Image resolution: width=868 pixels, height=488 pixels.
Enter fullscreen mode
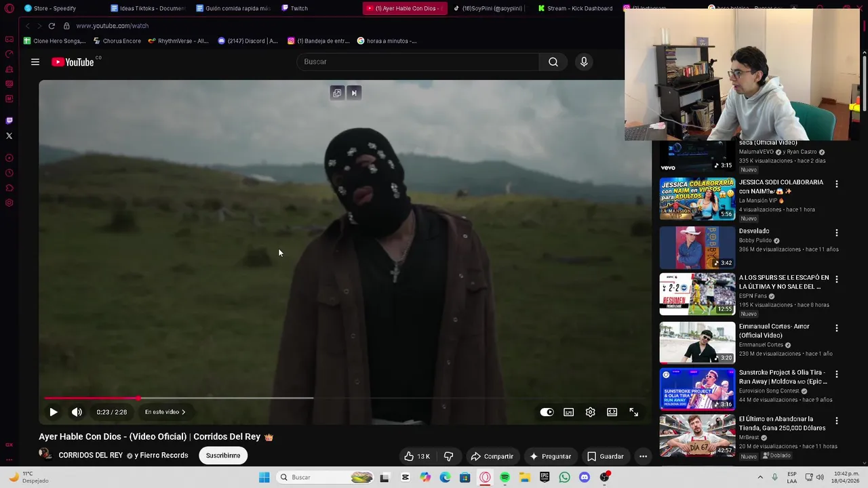tap(634, 412)
